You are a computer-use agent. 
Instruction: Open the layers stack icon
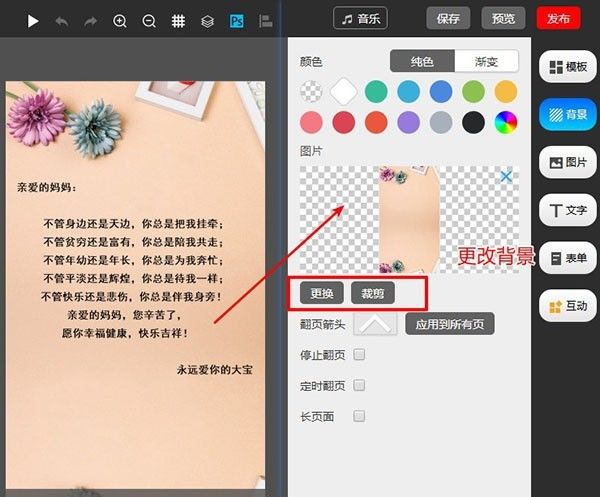(207, 21)
